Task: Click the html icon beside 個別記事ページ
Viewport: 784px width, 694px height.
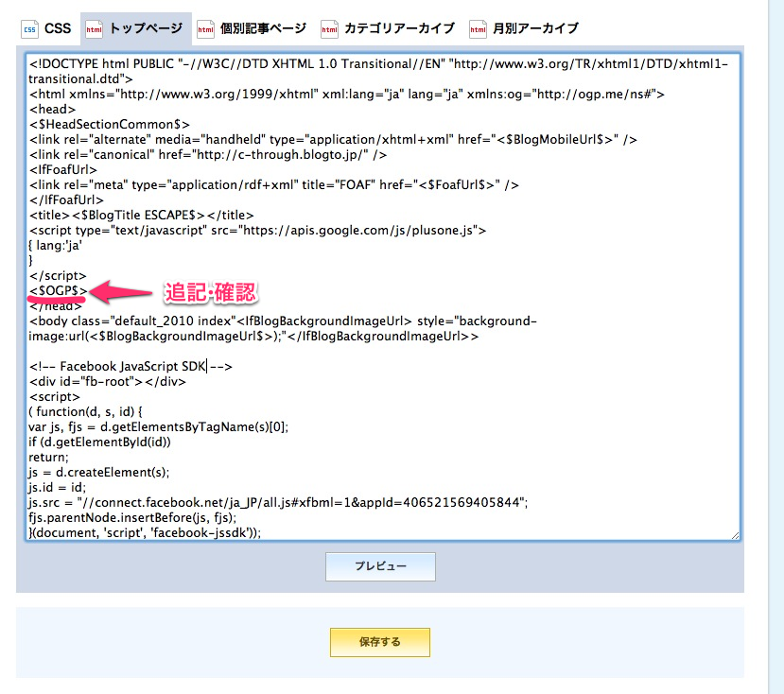Action: 205,29
